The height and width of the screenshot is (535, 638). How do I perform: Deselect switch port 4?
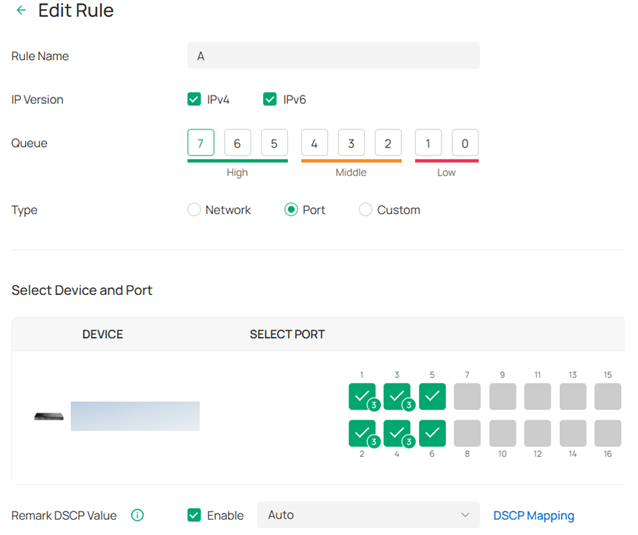point(397,433)
